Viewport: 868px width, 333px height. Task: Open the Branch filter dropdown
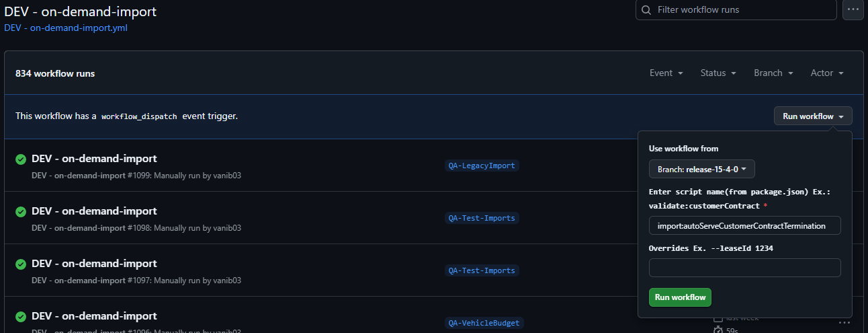click(773, 73)
